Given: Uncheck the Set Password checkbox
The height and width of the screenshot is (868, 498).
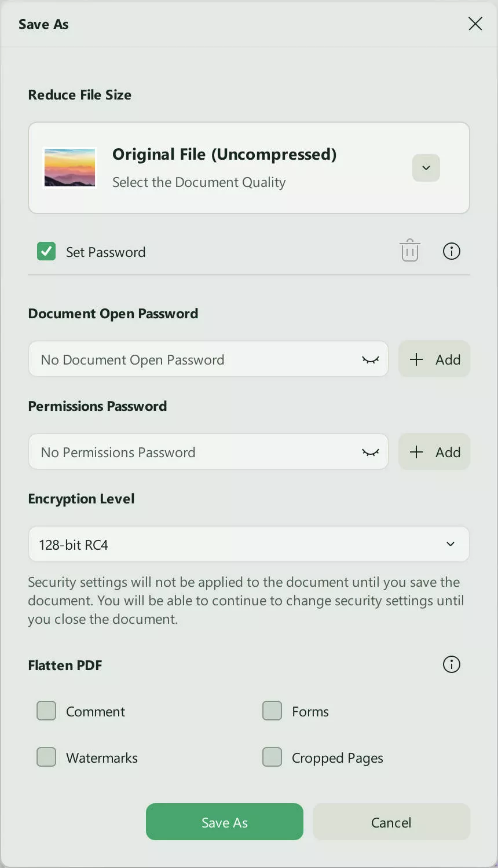Looking at the screenshot, I should tap(46, 251).
